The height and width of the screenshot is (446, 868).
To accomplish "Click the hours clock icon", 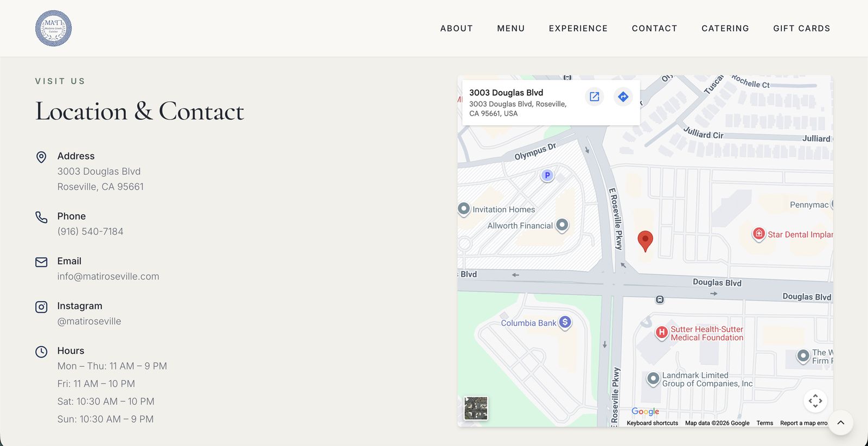I will (x=41, y=352).
